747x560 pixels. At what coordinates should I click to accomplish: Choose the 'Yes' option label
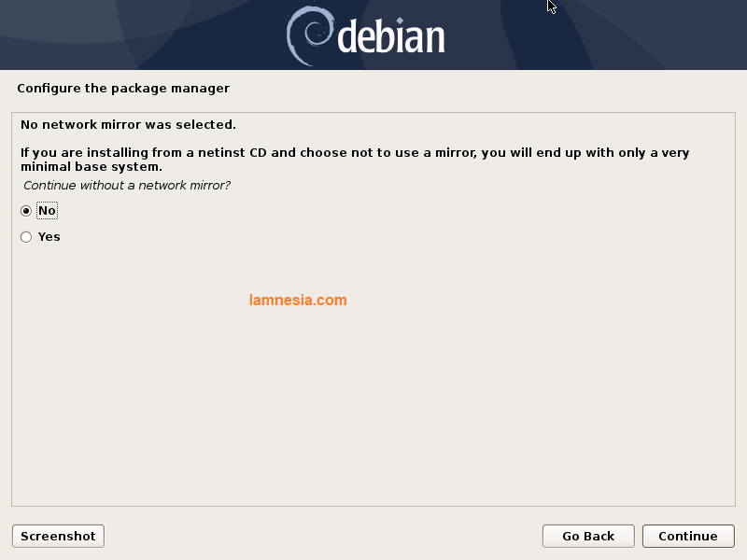49,237
